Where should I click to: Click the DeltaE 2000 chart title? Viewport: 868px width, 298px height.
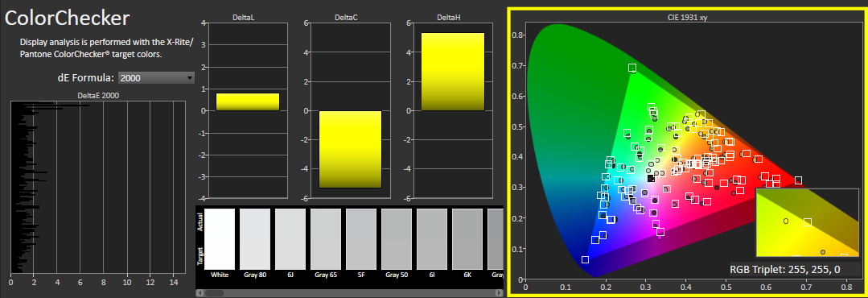(98, 96)
